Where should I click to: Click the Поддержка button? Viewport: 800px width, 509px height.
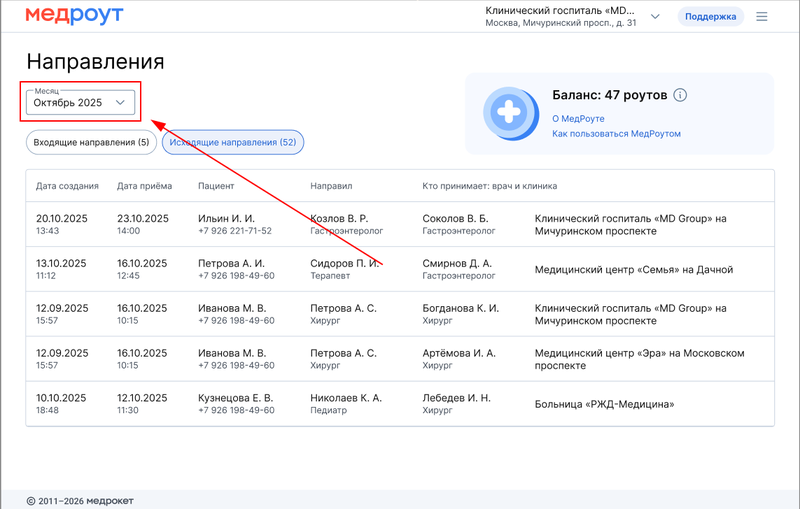pyautogui.click(x=710, y=17)
